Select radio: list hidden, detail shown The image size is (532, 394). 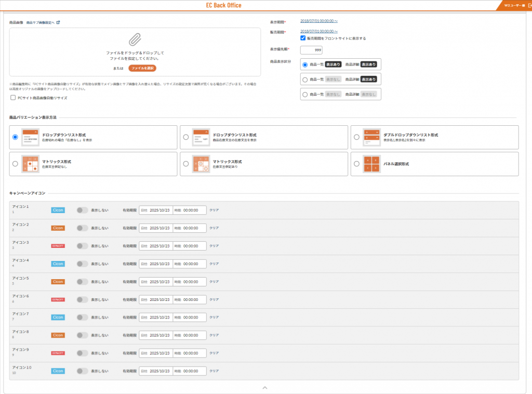coord(305,80)
